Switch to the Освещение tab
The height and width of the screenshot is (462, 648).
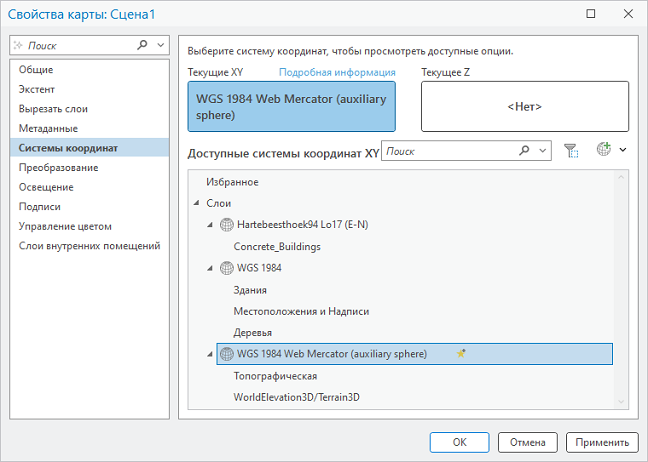[89, 187]
